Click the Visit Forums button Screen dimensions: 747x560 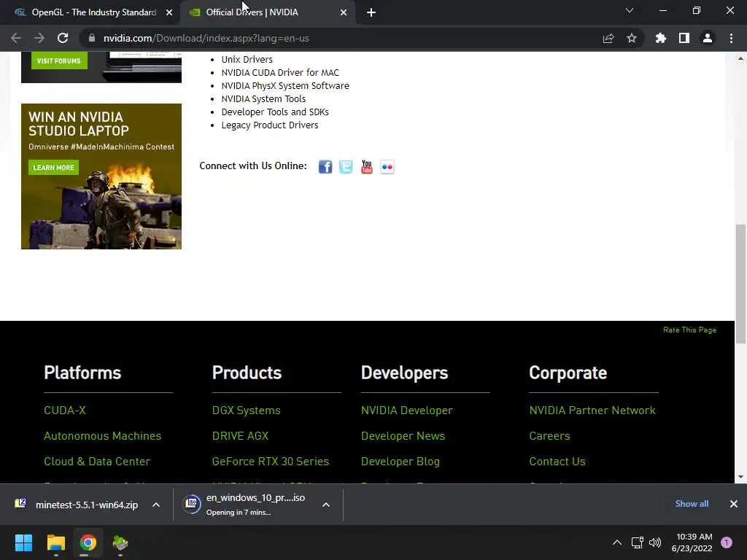point(59,61)
